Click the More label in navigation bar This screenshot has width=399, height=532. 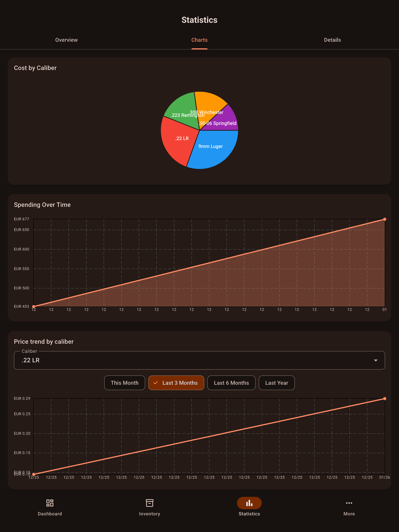[349, 514]
